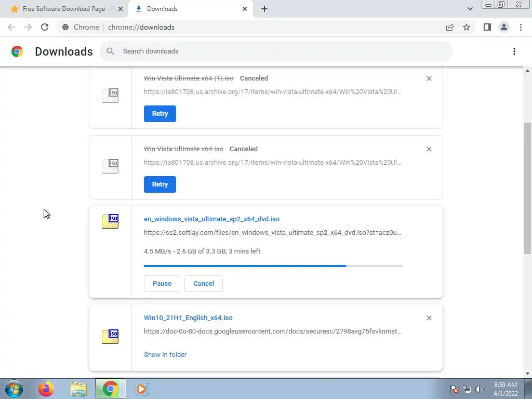Click the Canceled label of Win Vista Ultimate x64 (1).iso
This screenshot has height=399, width=532.
click(x=254, y=78)
